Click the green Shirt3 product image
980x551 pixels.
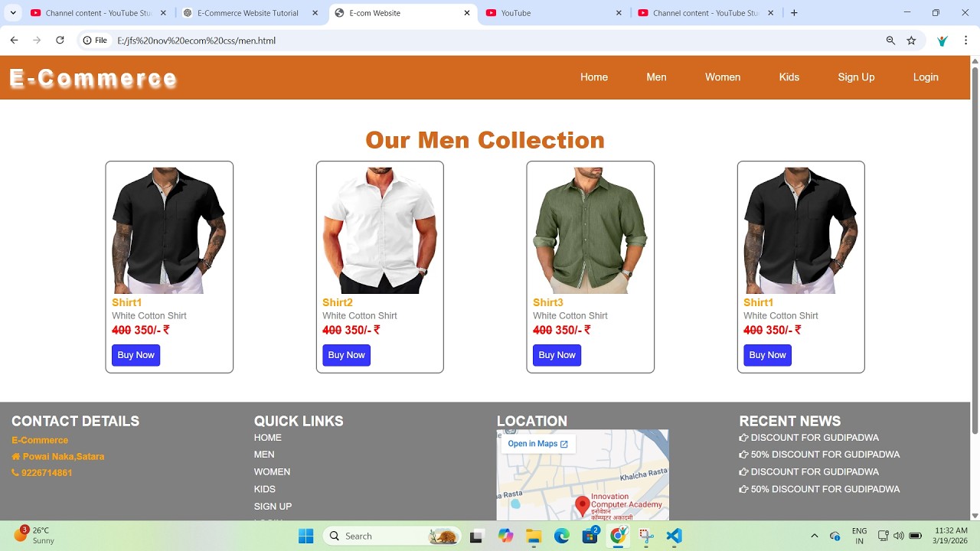point(590,230)
